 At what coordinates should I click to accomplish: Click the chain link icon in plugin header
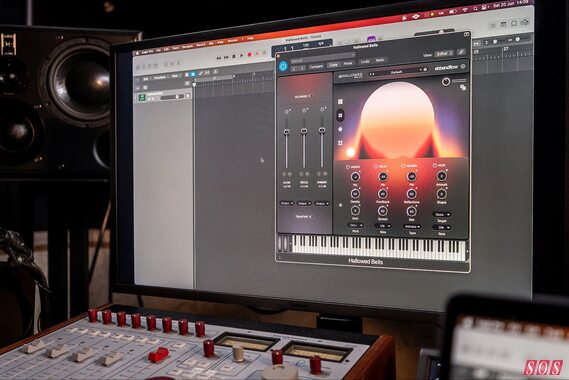coord(461,52)
